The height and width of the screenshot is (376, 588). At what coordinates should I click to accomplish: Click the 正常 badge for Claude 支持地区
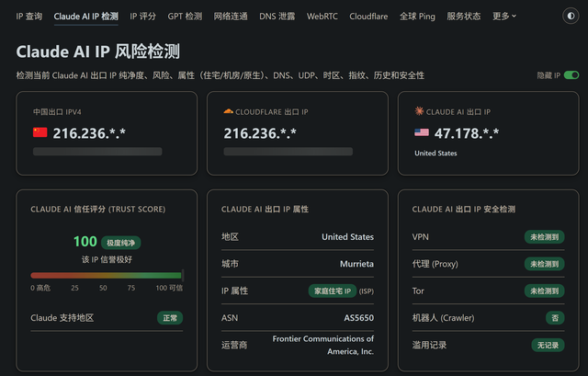click(170, 318)
